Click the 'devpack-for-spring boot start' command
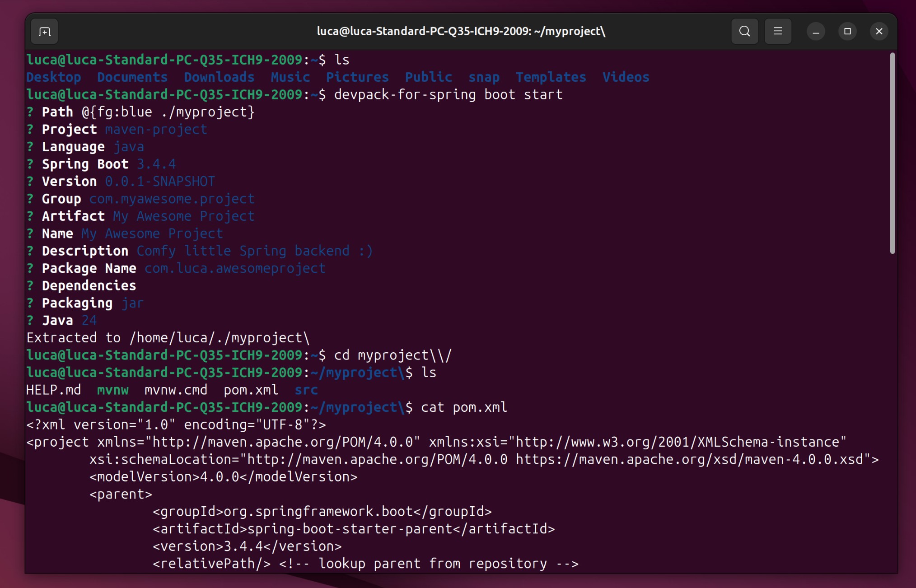Screen dimensions: 916x588 [449, 95]
